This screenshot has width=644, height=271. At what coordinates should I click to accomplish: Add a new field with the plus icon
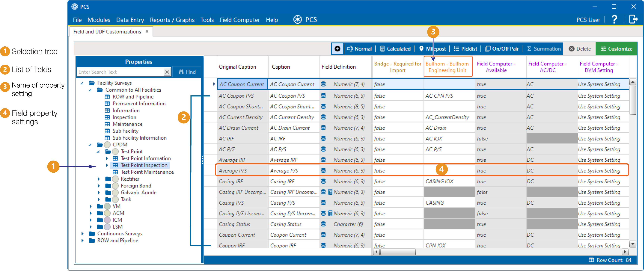[x=337, y=48]
